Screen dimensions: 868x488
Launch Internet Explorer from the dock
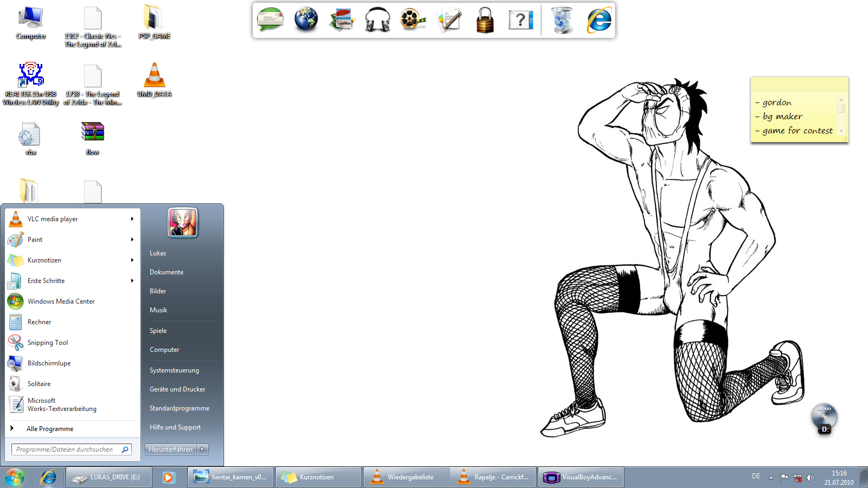point(599,20)
